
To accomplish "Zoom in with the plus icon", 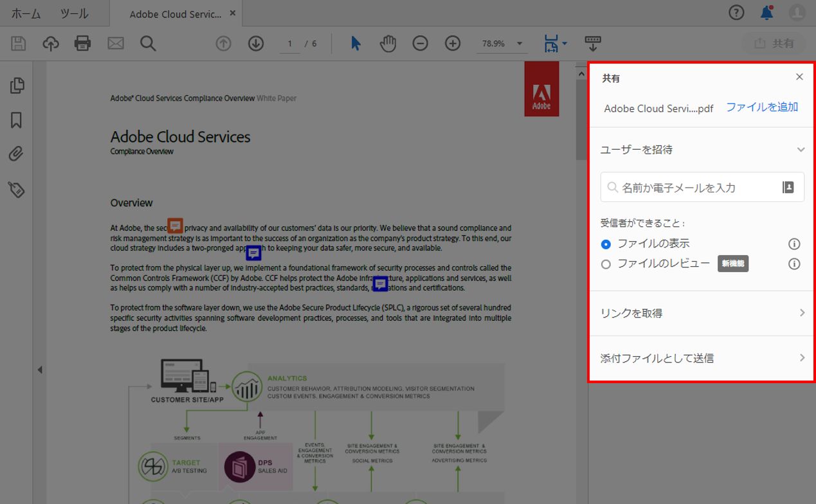I will tap(452, 43).
